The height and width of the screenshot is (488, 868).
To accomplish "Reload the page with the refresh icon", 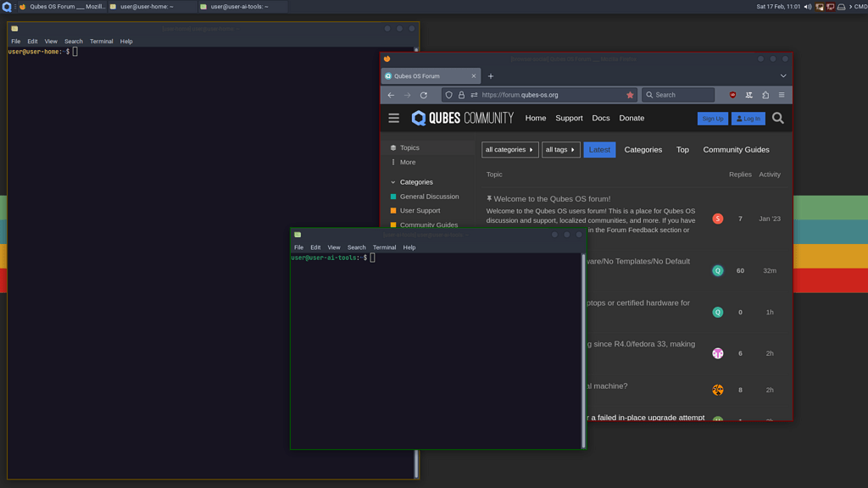I will pos(422,95).
